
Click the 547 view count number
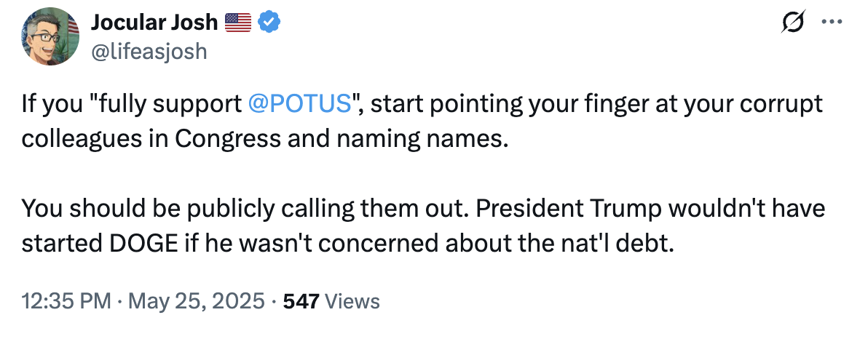(301, 301)
